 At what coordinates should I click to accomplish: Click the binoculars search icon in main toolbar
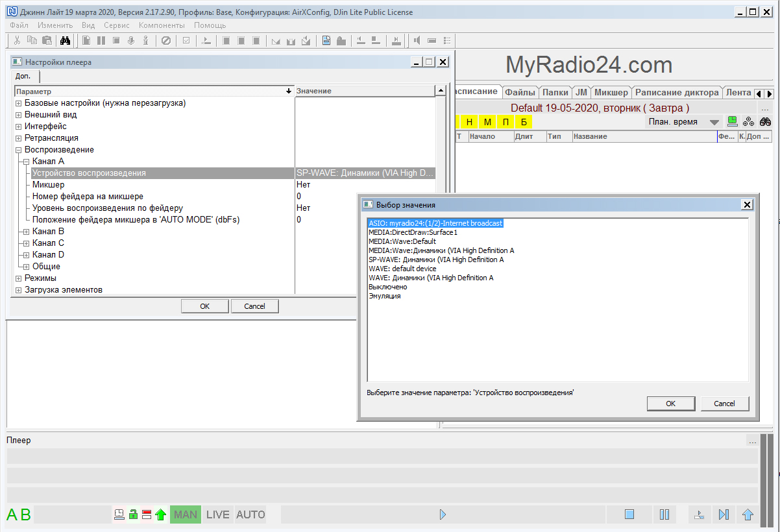[65, 41]
